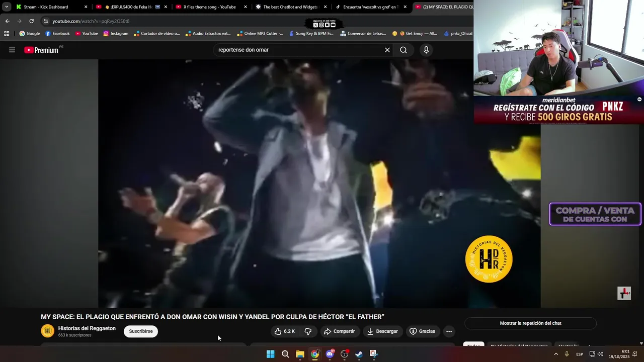Go back with browser back arrow
This screenshot has width=644, height=362.
coord(7,21)
